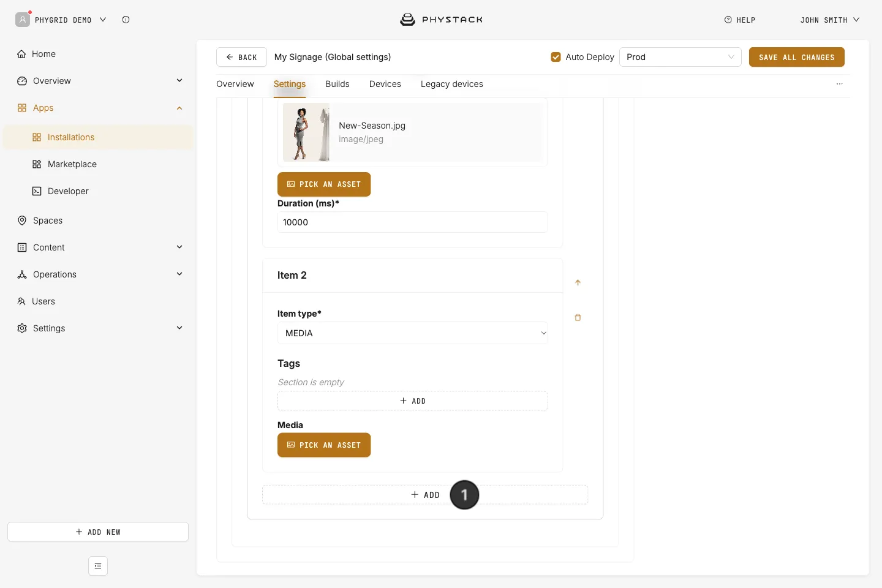Open the Phygrid Demo tenant switcher chevron

[103, 20]
